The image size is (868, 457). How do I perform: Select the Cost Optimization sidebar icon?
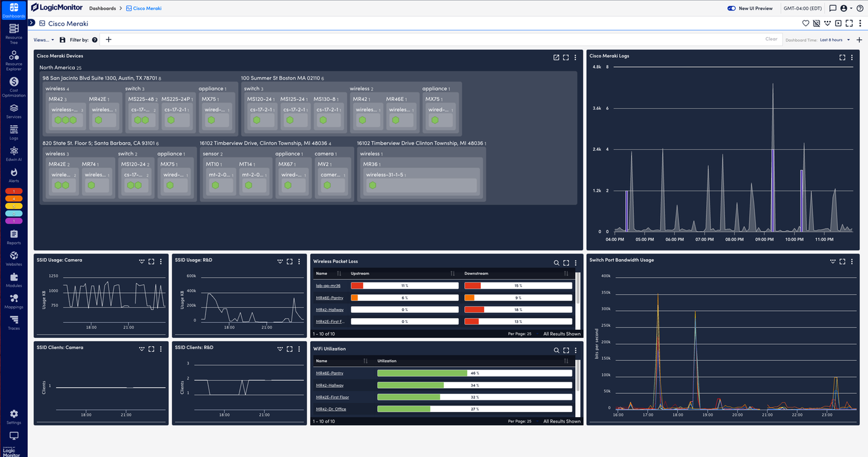tap(13, 84)
